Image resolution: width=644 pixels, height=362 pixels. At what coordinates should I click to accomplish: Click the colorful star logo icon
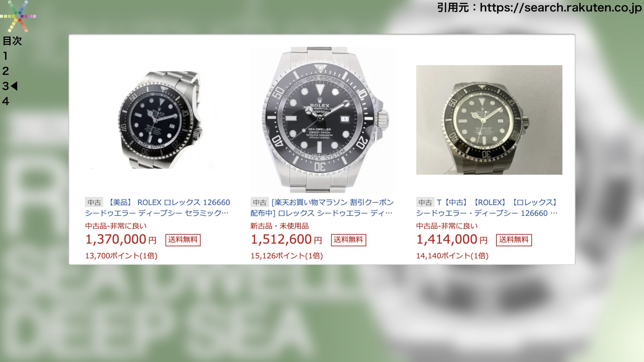click(x=17, y=16)
